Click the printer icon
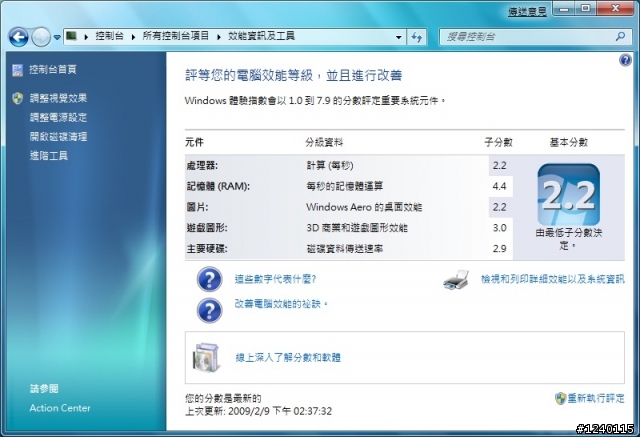The image size is (640, 437). pos(456,280)
